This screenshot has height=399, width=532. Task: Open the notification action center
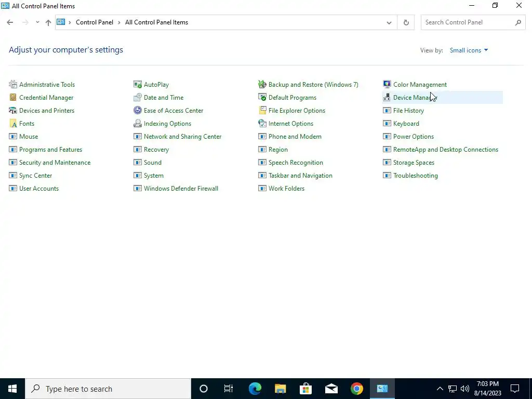click(x=515, y=389)
